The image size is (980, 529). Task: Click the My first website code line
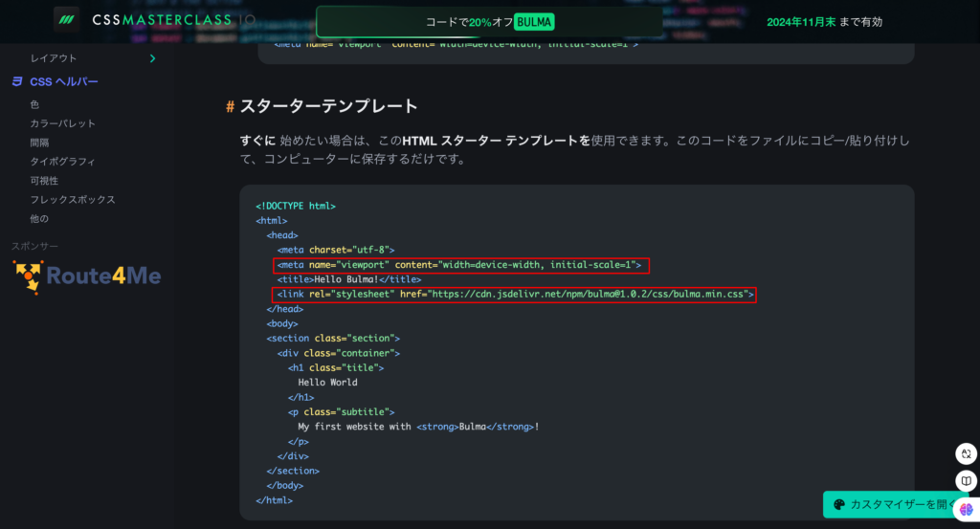point(419,427)
